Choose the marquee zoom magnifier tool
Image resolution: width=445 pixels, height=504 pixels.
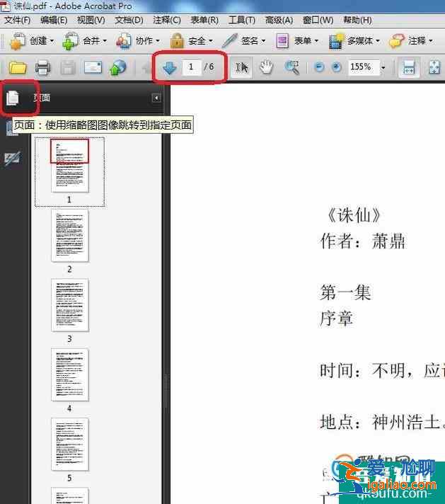click(291, 67)
